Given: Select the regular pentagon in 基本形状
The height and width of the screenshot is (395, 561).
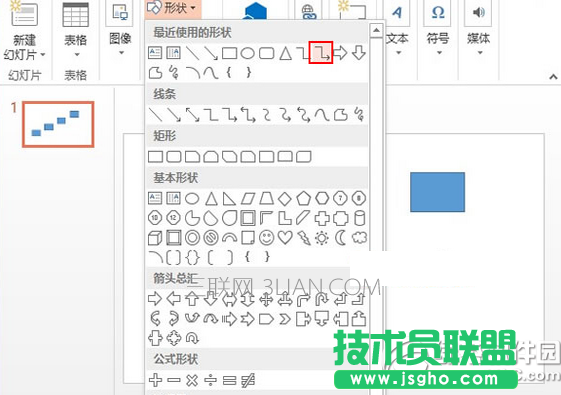Looking at the screenshot, I should [304, 198].
